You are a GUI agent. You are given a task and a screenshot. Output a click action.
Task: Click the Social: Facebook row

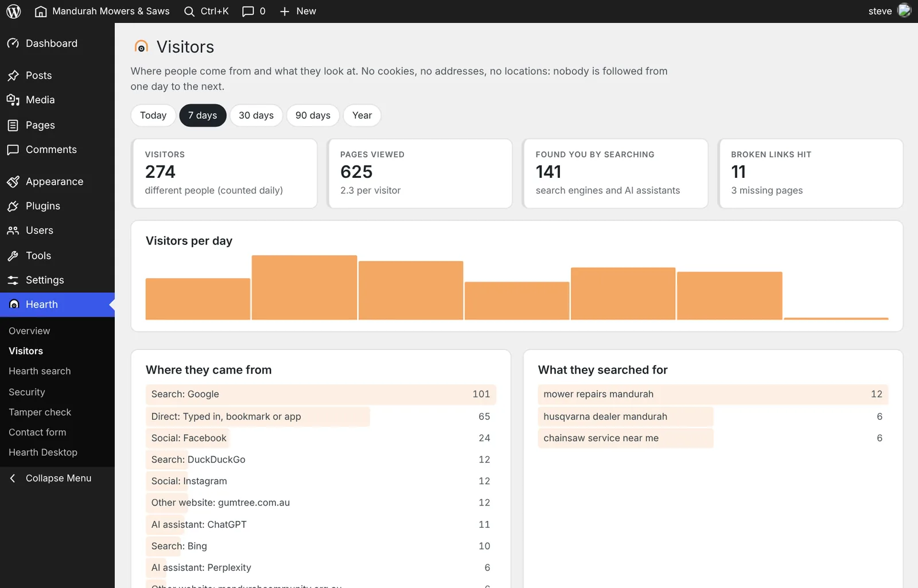pyautogui.click(x=321, y=438)
